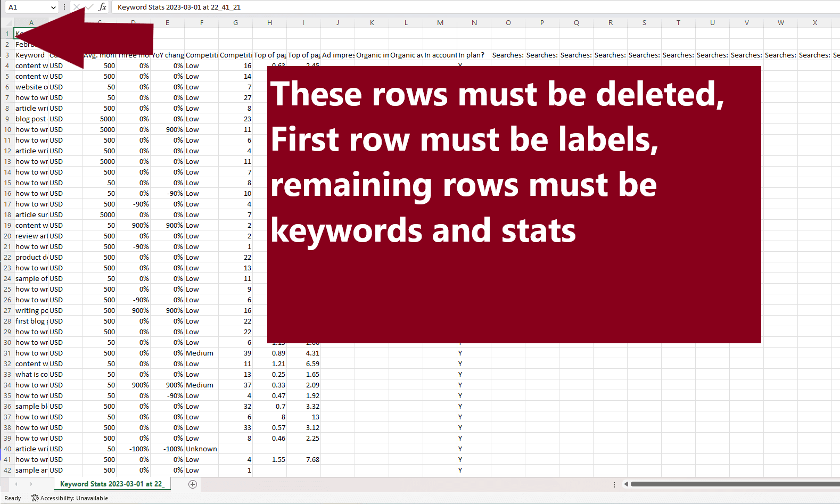Select row 1 header
This screenshot has width=840, height=504.
click(x=7, y=34)
